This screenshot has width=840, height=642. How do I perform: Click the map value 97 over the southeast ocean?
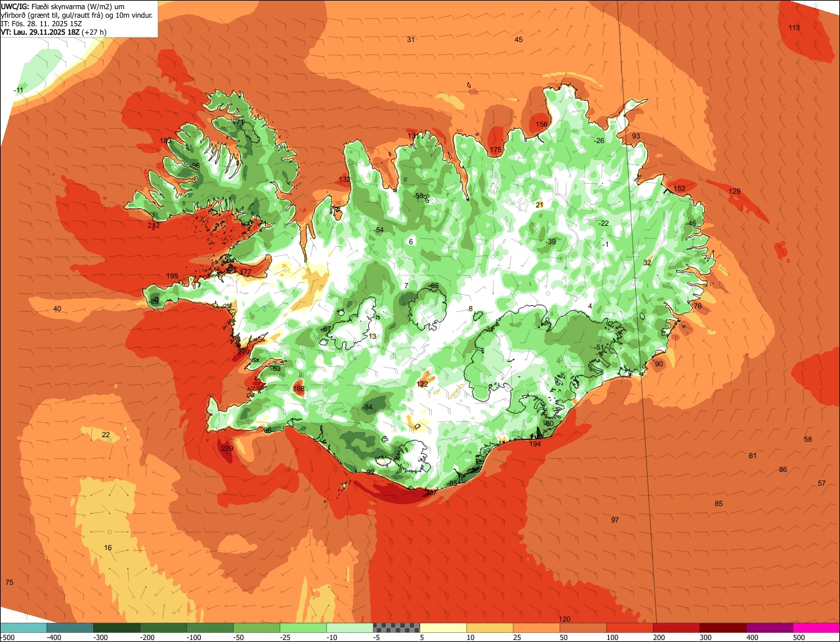615,520
